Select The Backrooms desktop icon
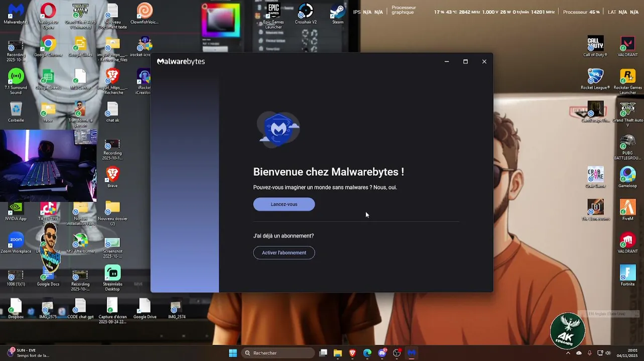The height and width of the screenshot is (361, 644). 595,210
